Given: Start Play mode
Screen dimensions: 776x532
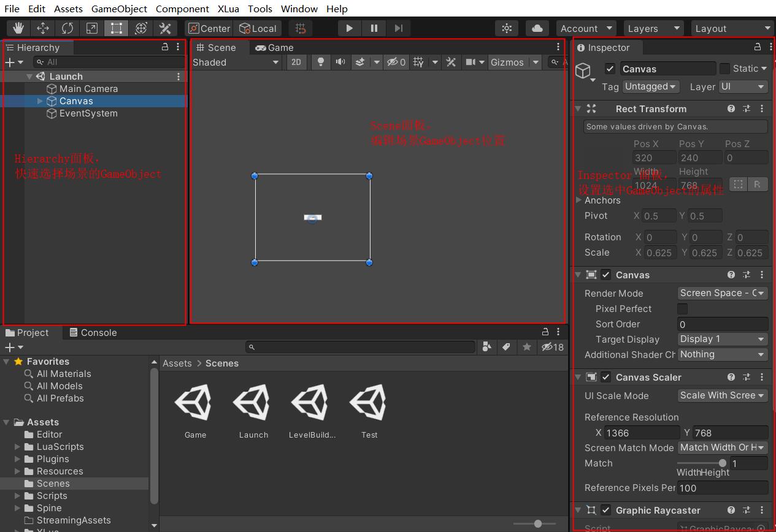Looking at the screenshot, I should coord(349,28).
